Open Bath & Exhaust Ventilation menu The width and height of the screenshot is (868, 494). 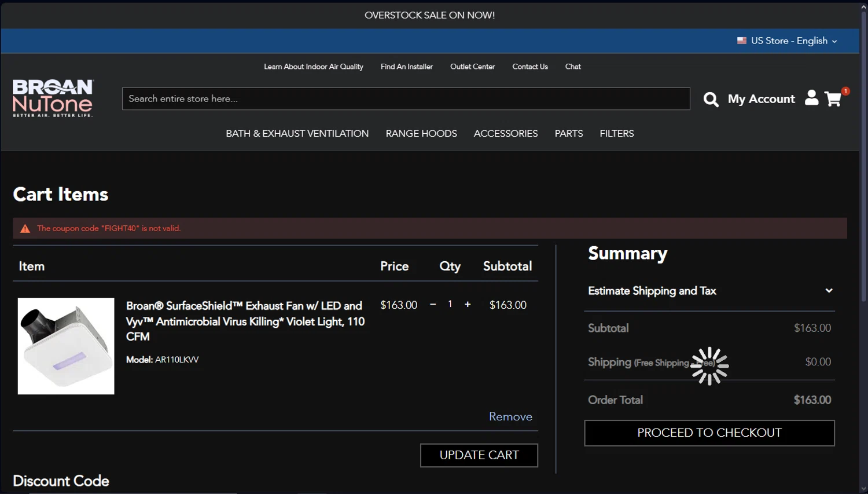[297, 133]
